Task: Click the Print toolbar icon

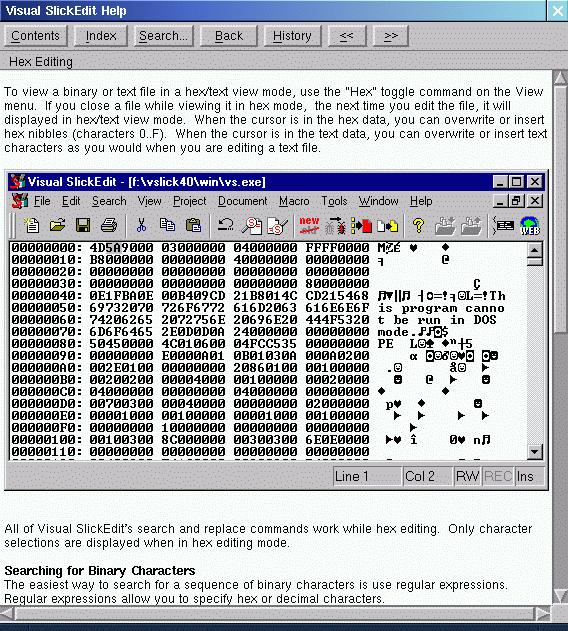Action: (x=109, y=225)
